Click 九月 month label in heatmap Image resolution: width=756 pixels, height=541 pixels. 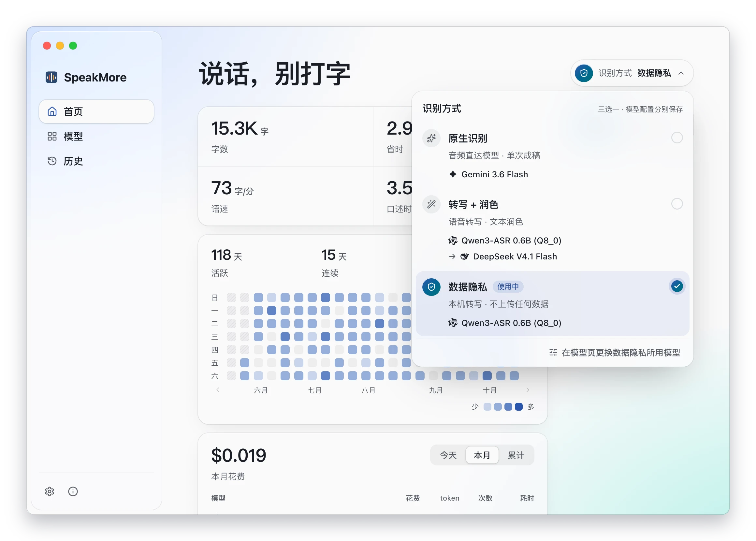pyautogui.click(x=436, y=390)
